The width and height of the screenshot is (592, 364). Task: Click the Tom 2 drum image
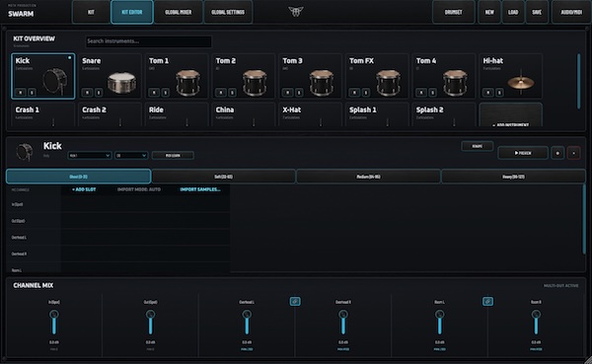coord(255,82)
